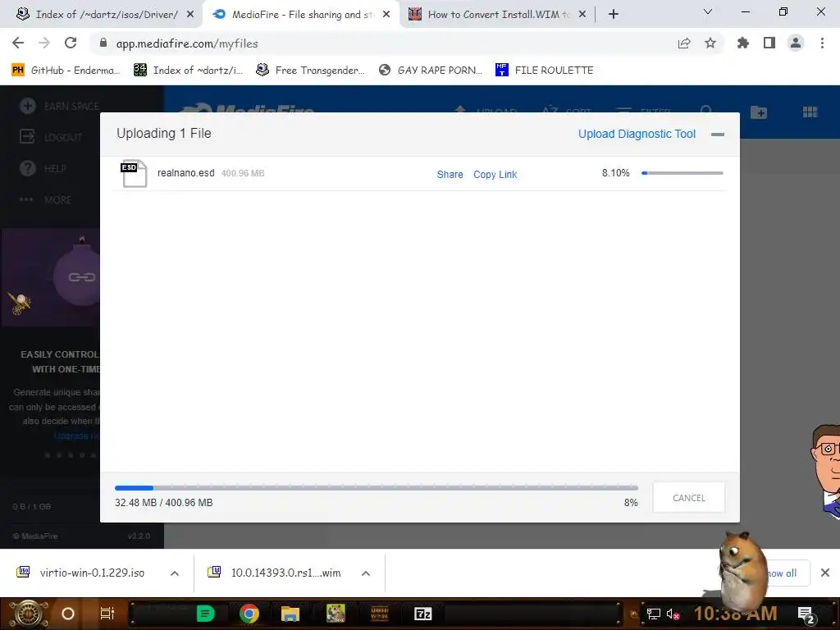Screen dimensions: 840x630
Task: Click the search magnifier in MediaFire header
Action: 706,111
